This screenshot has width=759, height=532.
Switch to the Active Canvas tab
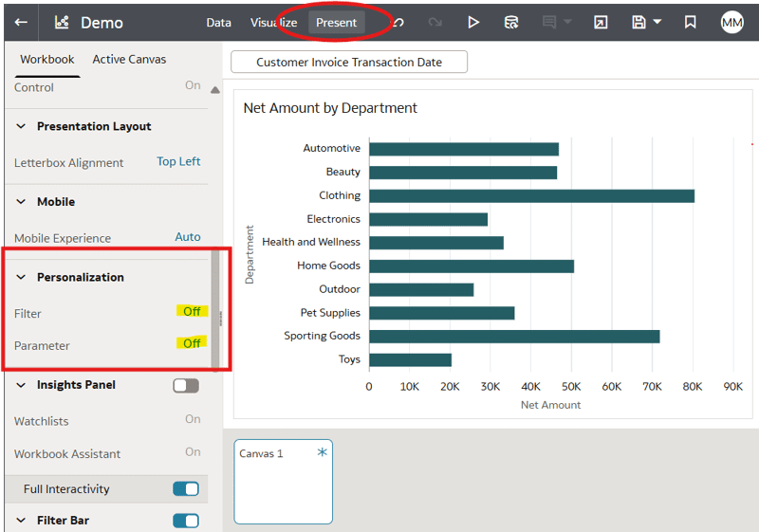(129, 59)
